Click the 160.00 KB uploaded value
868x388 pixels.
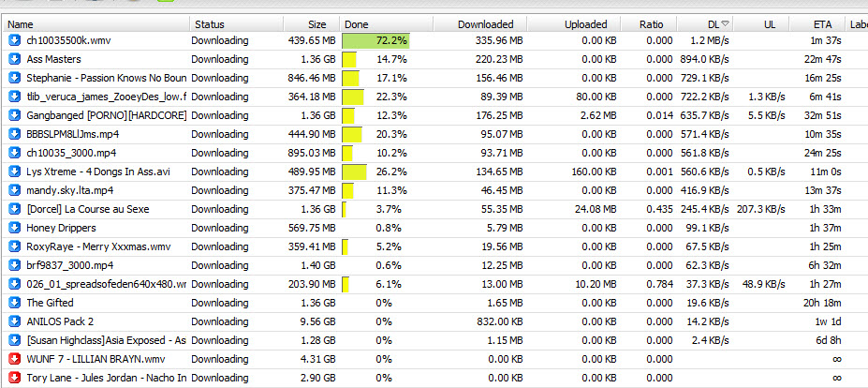594,172
